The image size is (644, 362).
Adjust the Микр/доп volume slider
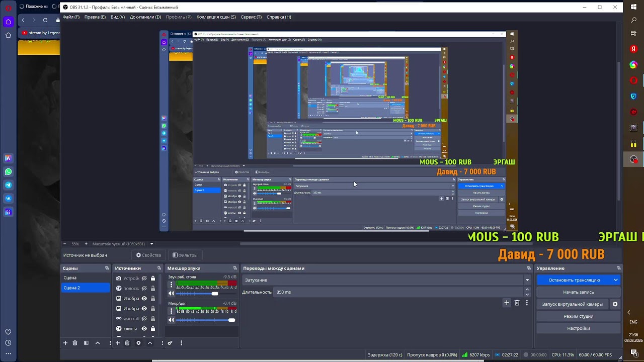(206, 320)
